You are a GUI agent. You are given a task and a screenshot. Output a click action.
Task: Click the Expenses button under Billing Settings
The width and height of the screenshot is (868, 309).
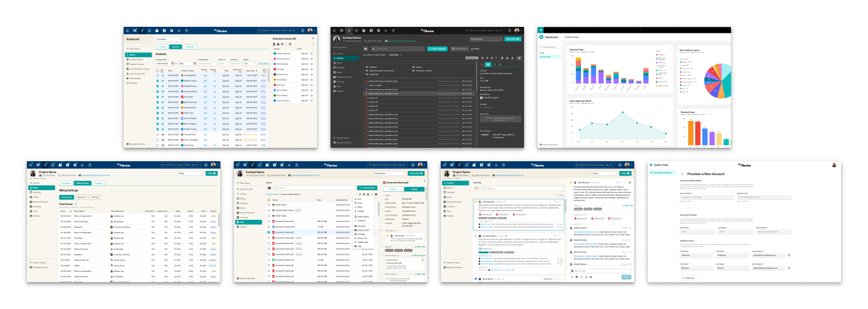pyautogui.click(x=82, y=197)
